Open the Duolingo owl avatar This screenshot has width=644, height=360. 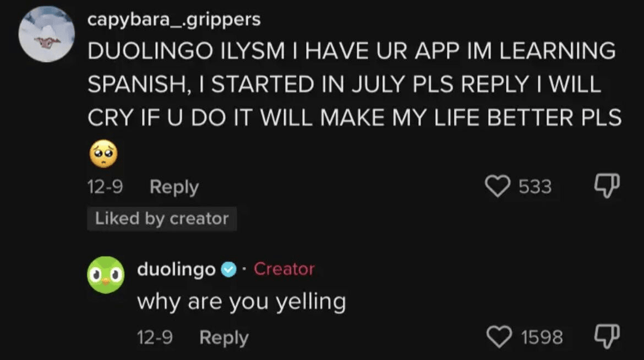[x=106, y=274]
